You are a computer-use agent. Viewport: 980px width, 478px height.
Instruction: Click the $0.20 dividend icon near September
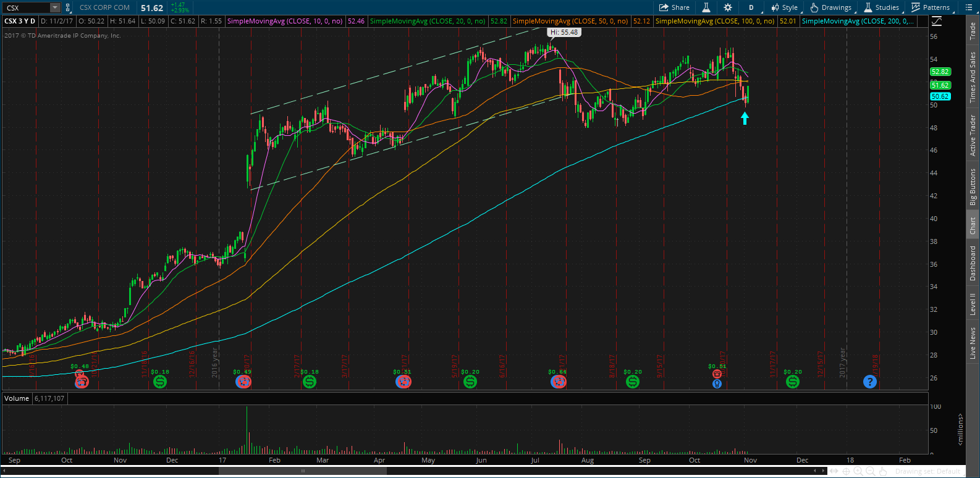coord(633,382)
